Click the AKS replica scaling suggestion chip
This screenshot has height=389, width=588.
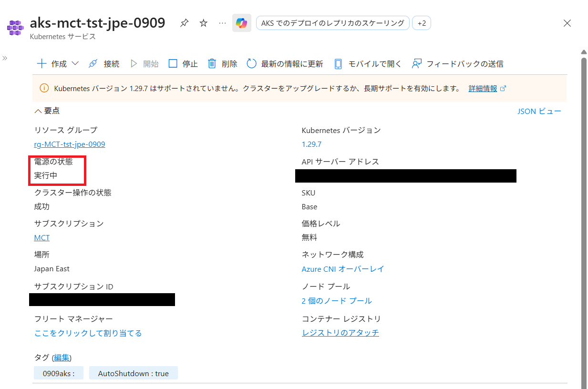333,23
